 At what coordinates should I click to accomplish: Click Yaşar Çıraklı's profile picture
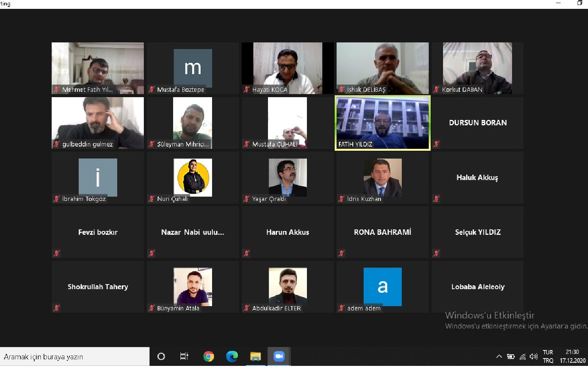[288, 178]
